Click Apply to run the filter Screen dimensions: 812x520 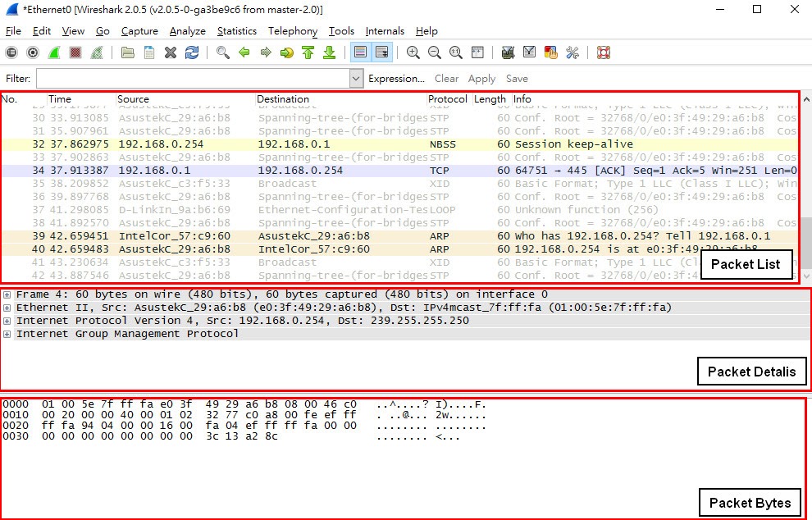[x=481, y=79]
